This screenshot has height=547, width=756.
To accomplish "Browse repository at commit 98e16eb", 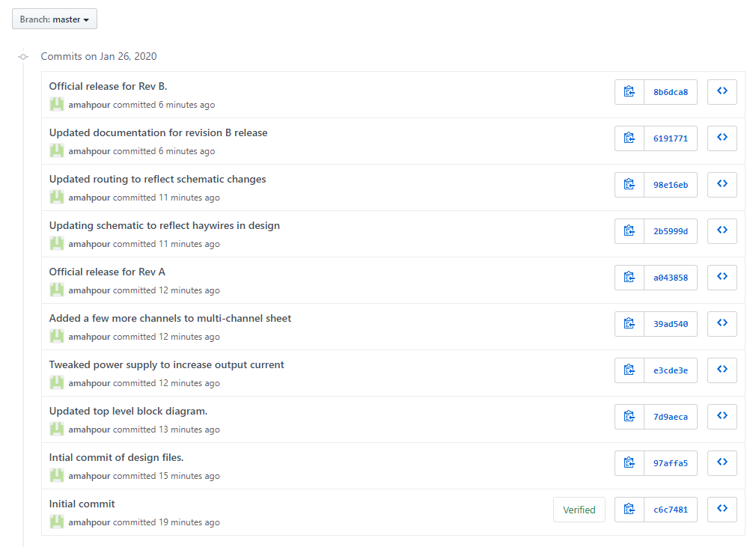I will [722, 185].
